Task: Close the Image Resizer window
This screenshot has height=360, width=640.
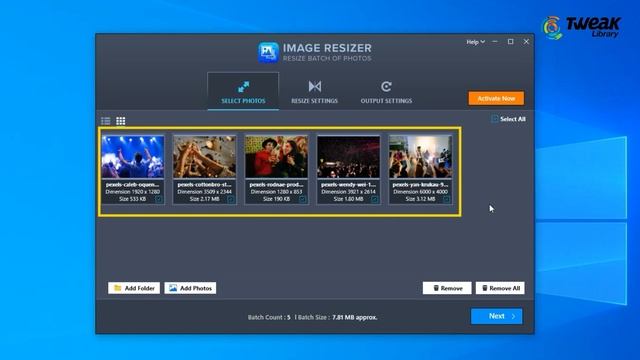Action: pyautogui.click(x=526, y=42)
